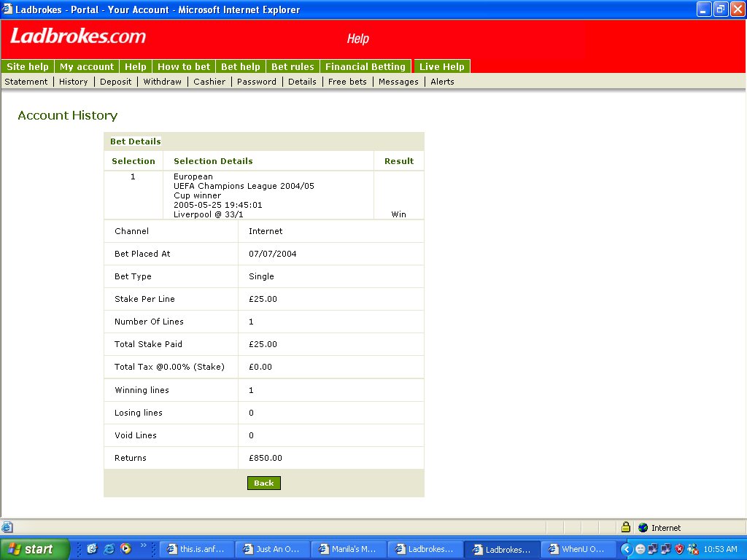Open the Bet rules tab
The image size is (747, 560).
point(293,66)
